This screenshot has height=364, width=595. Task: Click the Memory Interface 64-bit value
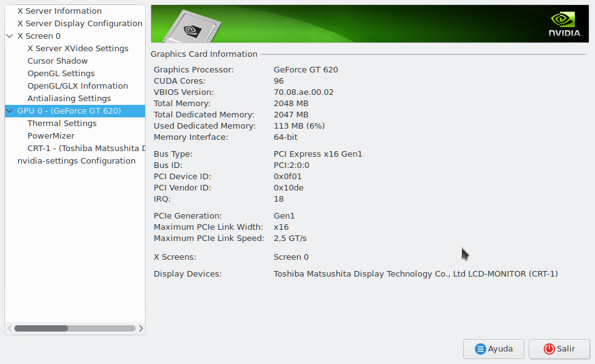286,137
